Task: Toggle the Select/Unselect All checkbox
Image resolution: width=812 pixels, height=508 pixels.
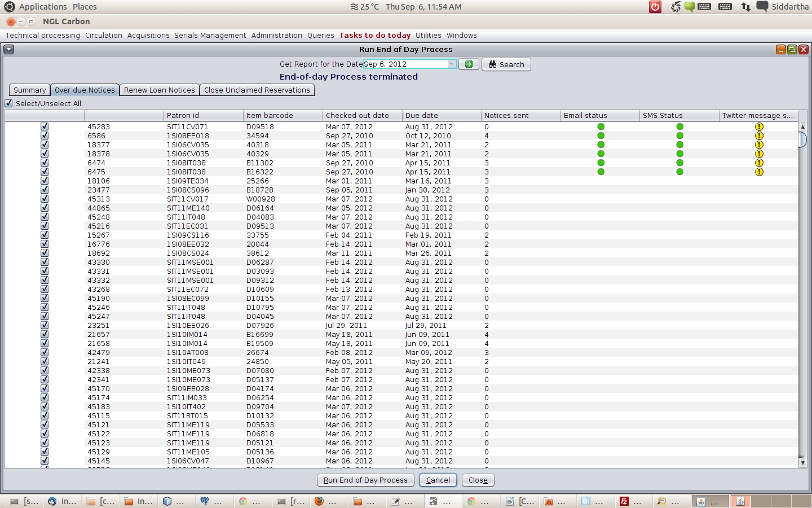Action: coord(9,103)
